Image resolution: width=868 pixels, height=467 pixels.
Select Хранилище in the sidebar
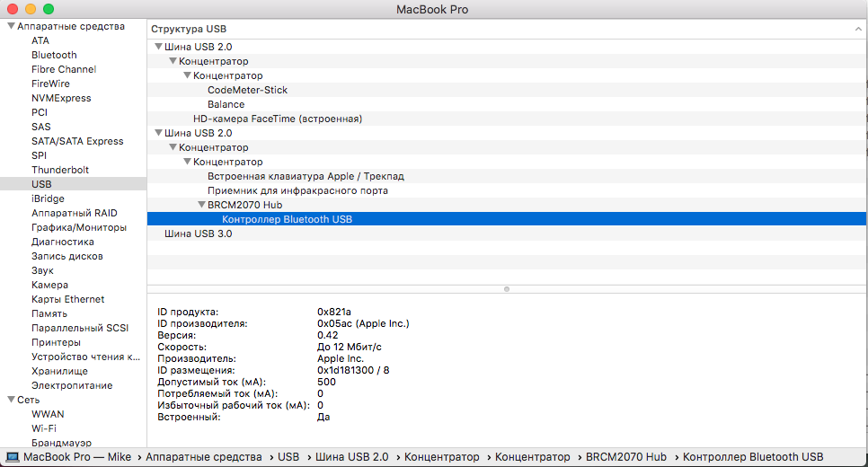(59, 371)
